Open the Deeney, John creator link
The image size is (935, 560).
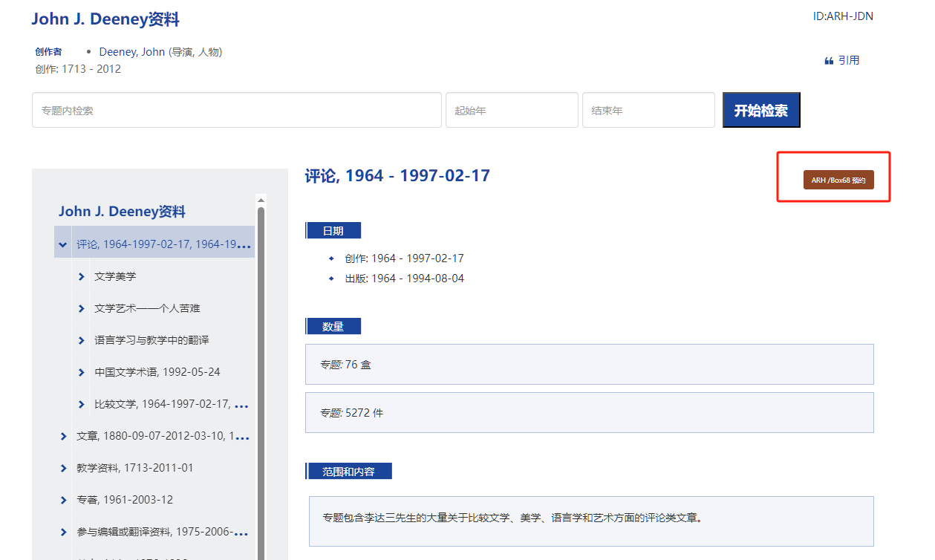pos(132,52)
